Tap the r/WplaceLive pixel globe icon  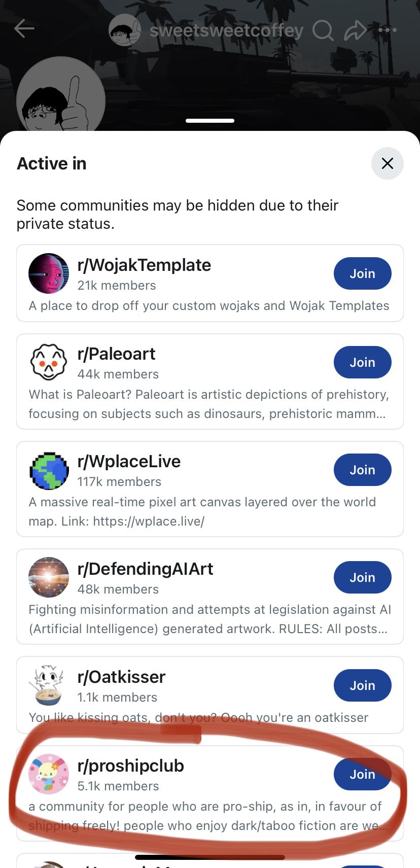pos(49,470)
